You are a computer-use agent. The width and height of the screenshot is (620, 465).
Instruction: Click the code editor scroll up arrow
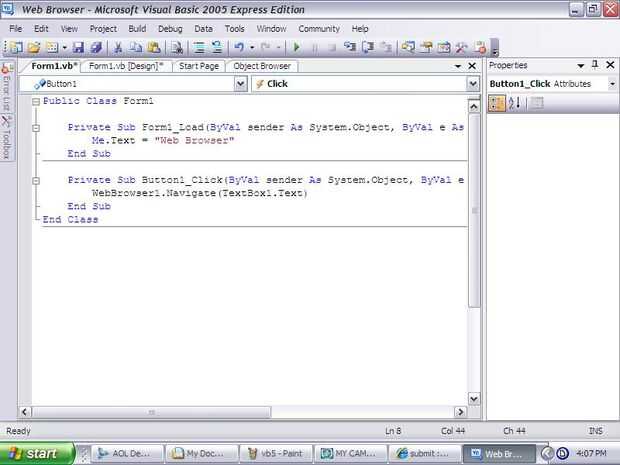click(474, 106)
